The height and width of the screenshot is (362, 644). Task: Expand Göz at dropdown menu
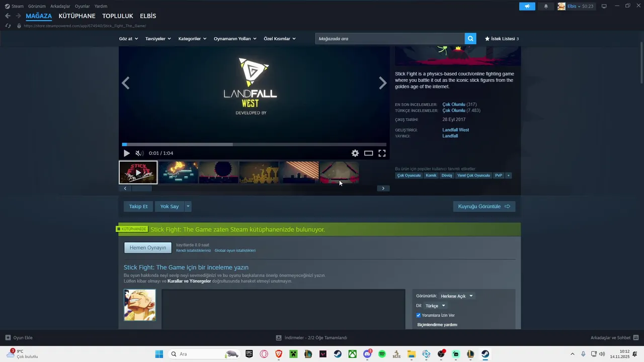[128, 39]
